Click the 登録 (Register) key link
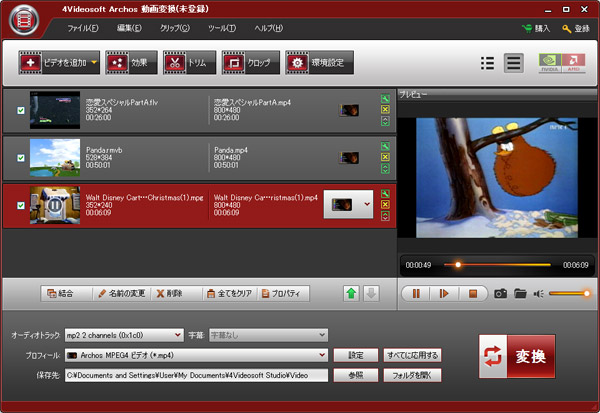600x413 pixels. coord(576,29)
